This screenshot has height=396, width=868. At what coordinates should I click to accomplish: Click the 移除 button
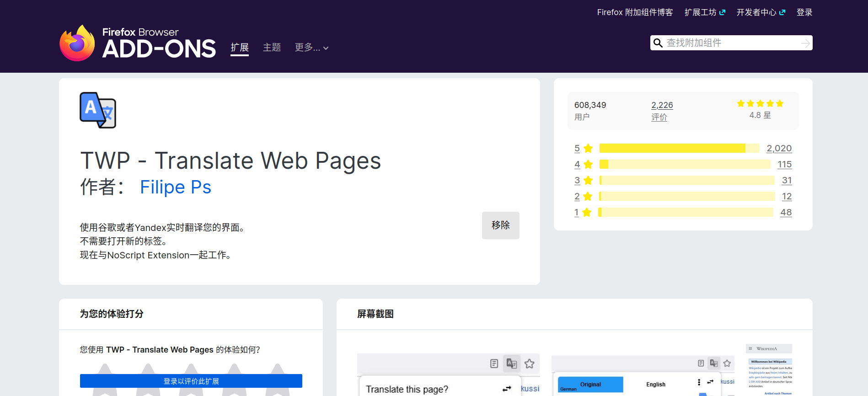click(x=500, y=225)
